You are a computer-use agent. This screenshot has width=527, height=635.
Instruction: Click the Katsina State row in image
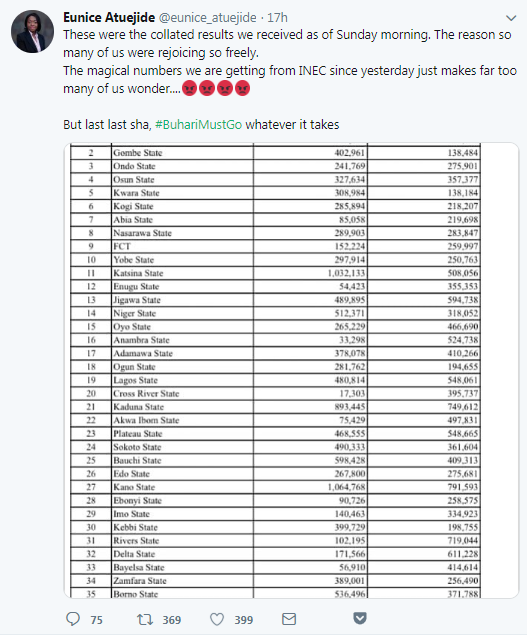(275, 273)
